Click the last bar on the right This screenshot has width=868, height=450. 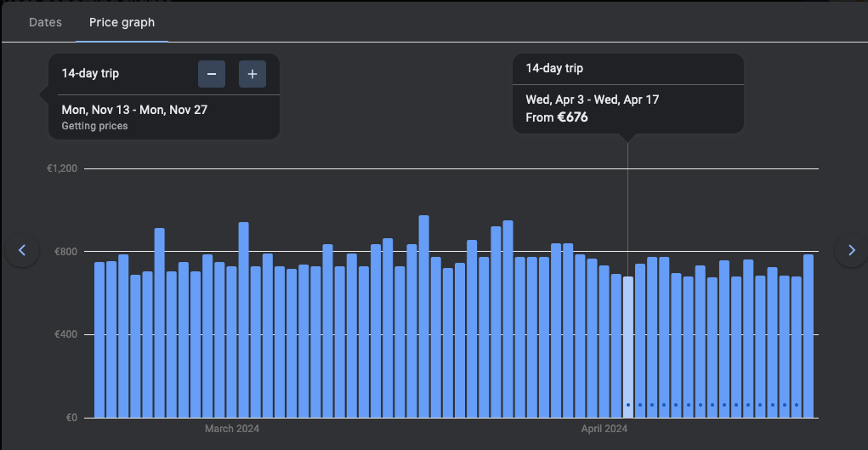808,336
